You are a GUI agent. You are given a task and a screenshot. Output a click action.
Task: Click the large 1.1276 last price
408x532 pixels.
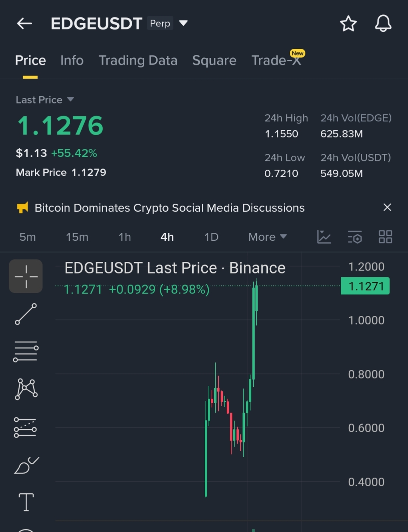click(60, 125)
